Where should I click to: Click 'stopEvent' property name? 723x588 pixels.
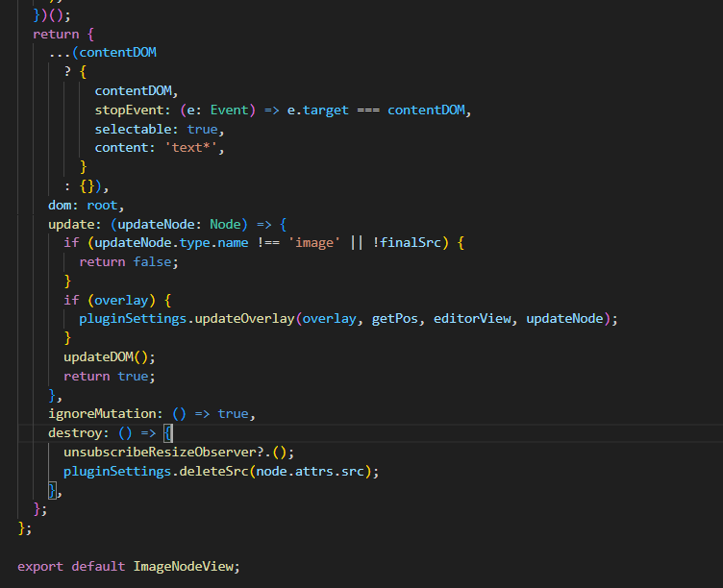pyautogui.click(x=129, y=110)
